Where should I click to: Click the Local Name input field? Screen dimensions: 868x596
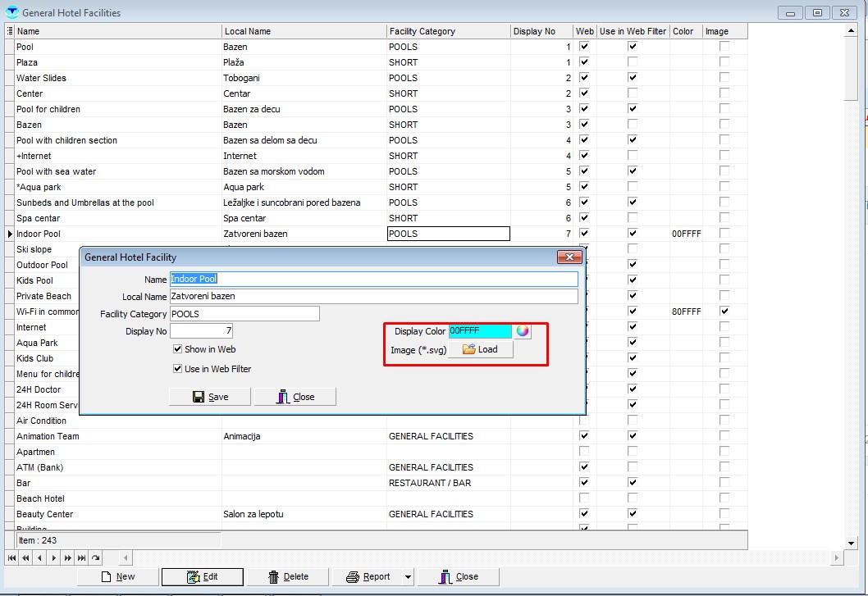coord(372,297)
